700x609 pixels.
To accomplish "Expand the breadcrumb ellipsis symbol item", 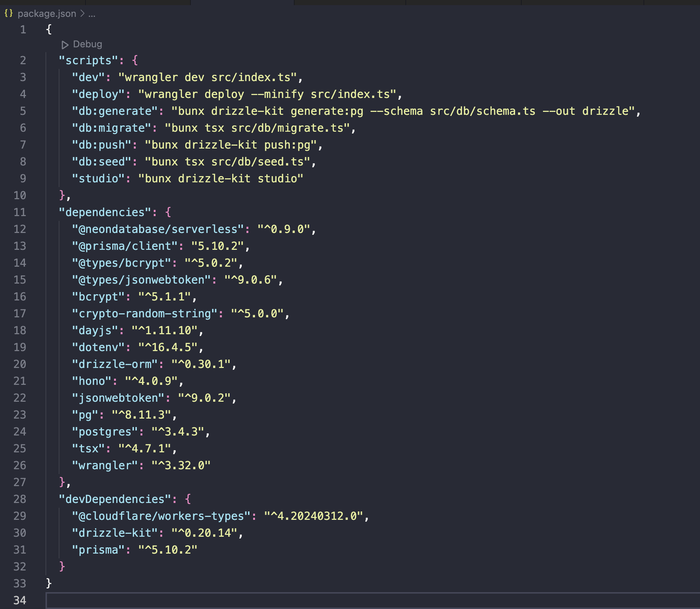I will [x=92, y=14].
